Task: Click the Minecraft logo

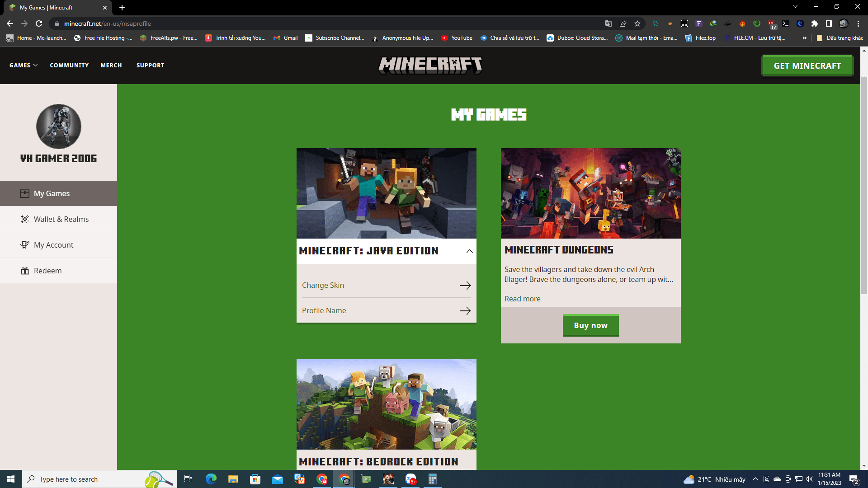Action: coord(430,65)
